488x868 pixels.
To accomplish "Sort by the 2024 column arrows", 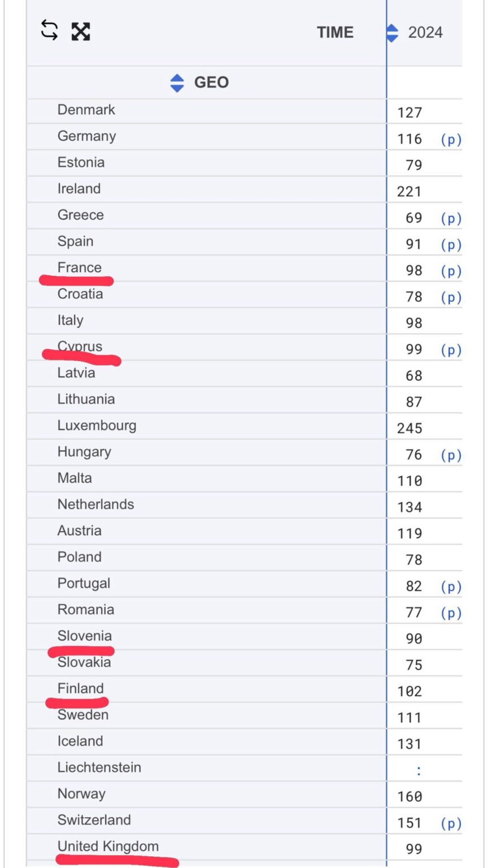I will coord(393,33).
